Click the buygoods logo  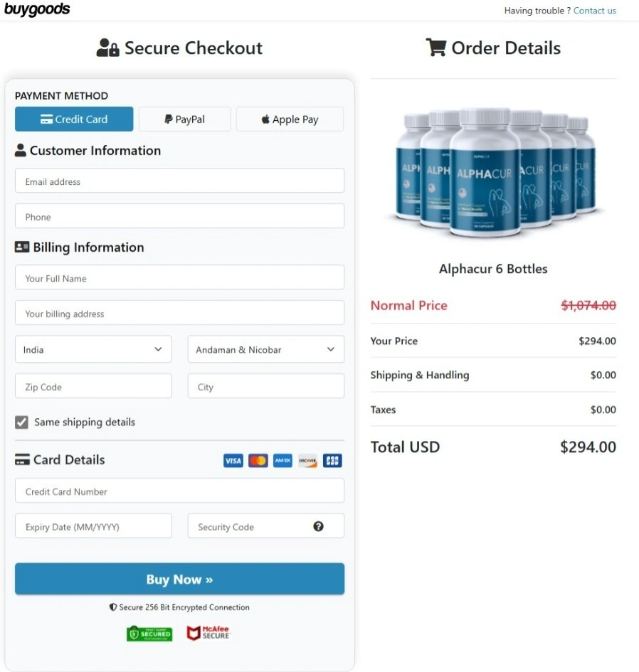tap(38, 10)
